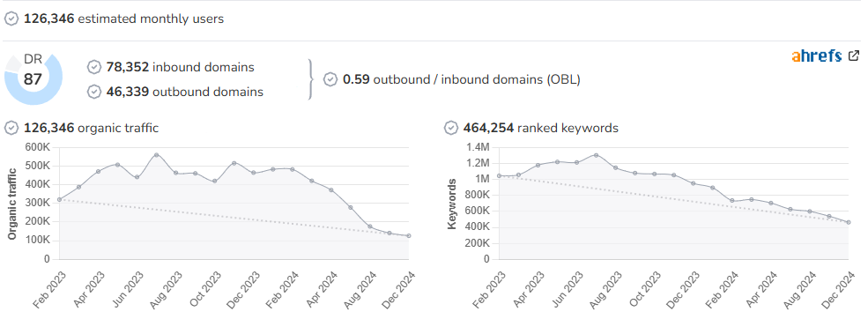868x319 pixels.
Task: Click "Apr 2024" under the keywords chart
Action: tap(761, 288)
